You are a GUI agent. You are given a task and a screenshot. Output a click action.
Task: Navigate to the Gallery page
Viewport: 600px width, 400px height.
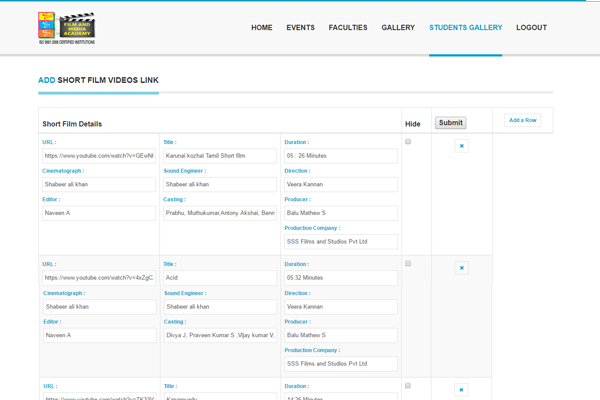point(398,28)
